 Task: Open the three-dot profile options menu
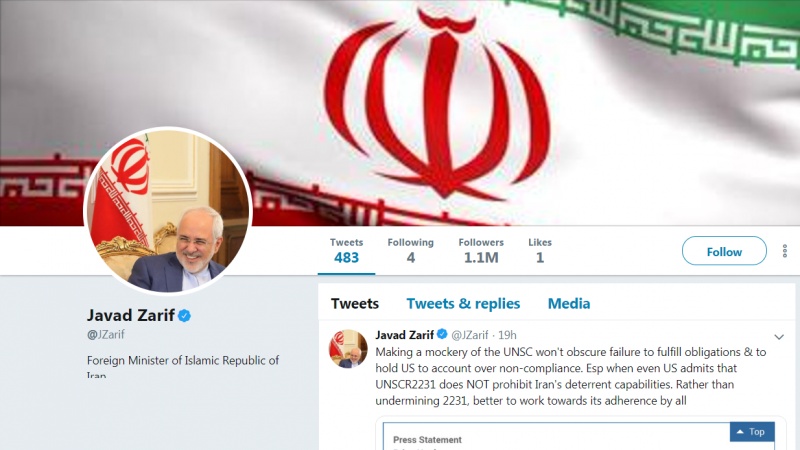point(785,251)
